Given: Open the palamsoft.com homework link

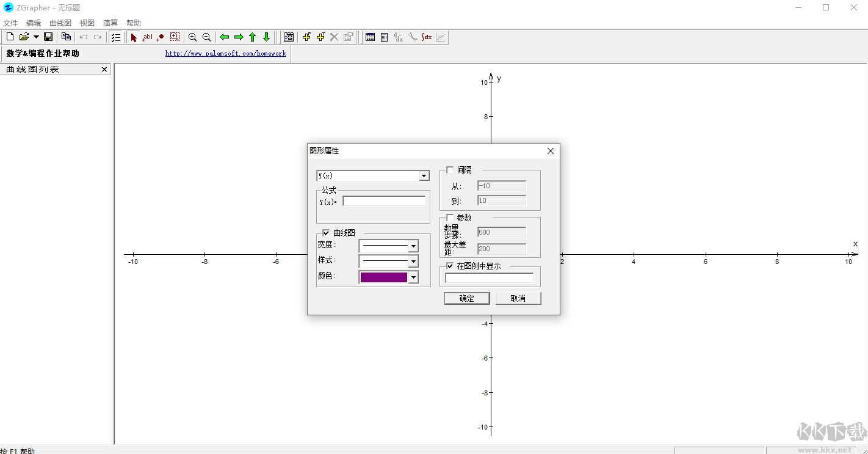Looking at the screenshot, I should [x=225, y=54].
